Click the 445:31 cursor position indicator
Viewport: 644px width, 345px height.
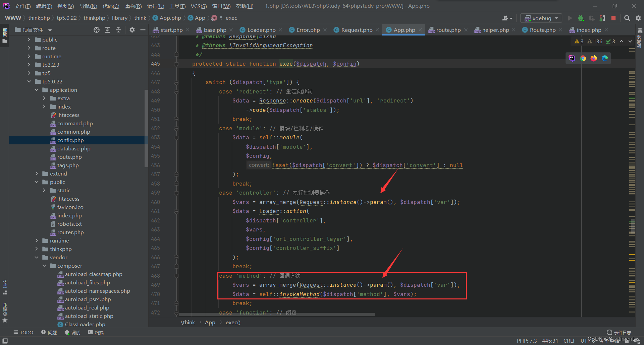pyautogui.click(x=550, y=341)
